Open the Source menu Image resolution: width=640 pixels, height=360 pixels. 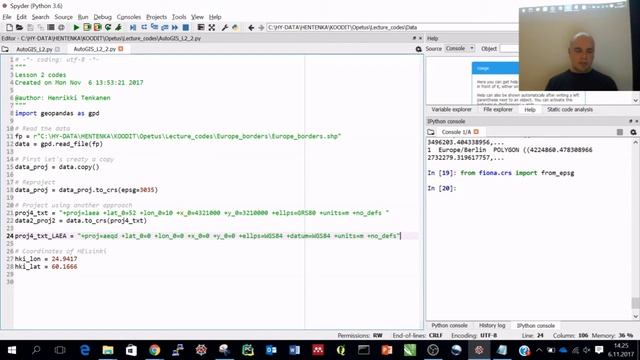[63, 17]
